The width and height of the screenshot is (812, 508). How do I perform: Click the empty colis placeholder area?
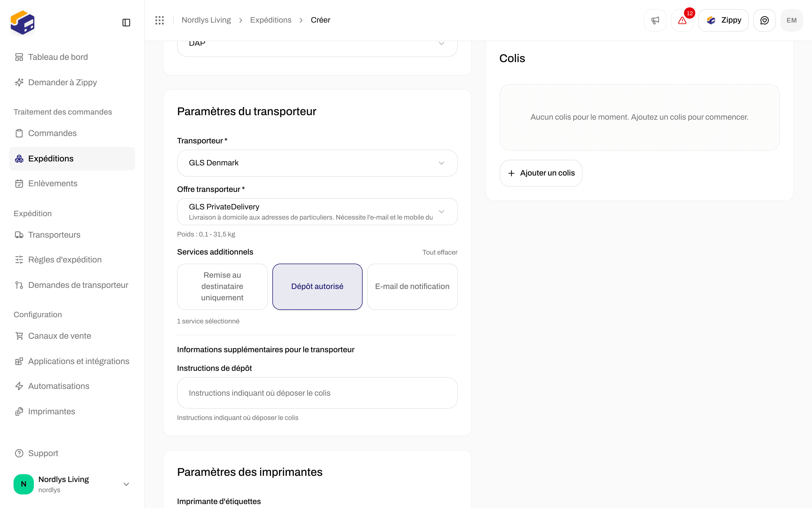pos(639,117)
